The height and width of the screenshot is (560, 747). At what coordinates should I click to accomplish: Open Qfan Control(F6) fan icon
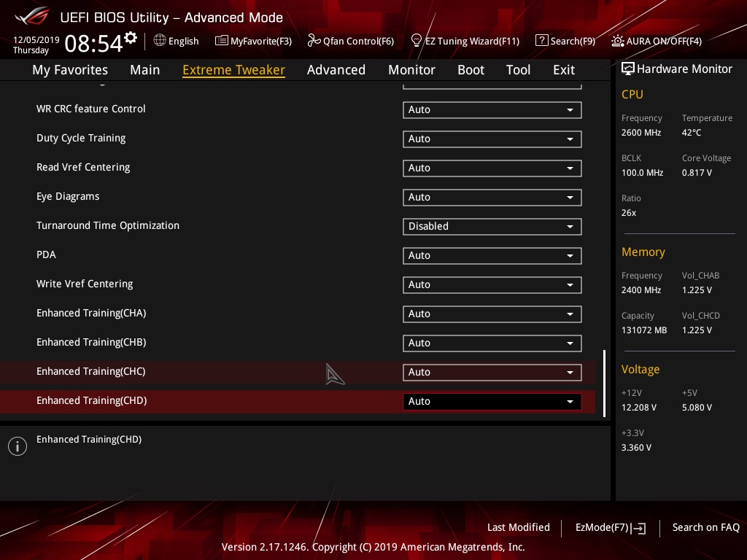coord(314,41)
